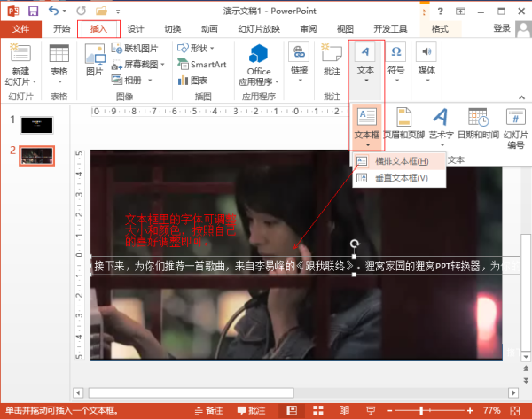
Task: Switch to the Design (设计) tab
Action: point(136,29)
